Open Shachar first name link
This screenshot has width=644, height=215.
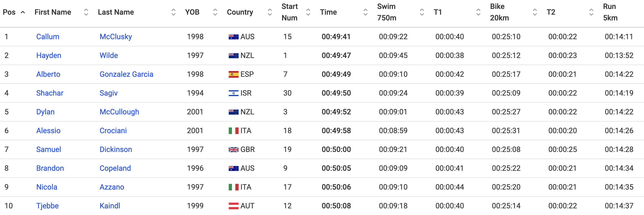[x=50, y=93]
